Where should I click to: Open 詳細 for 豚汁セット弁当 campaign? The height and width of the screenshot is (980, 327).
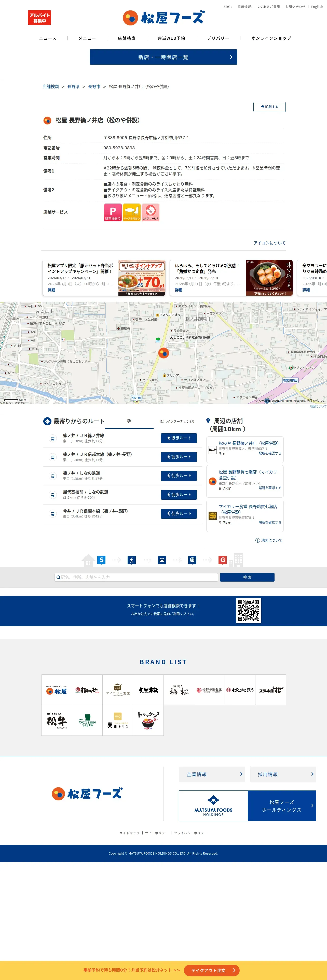(x=51, y=290)
